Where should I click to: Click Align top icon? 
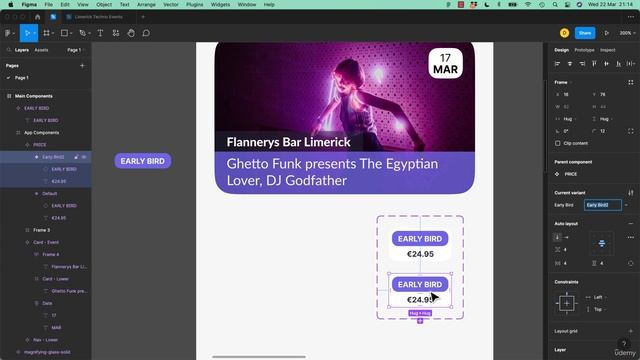coord(594,64)
